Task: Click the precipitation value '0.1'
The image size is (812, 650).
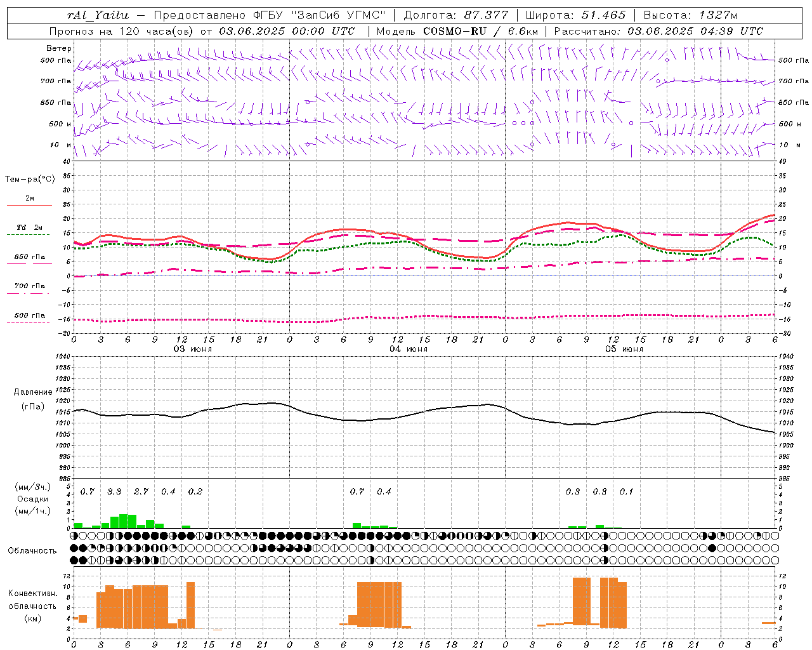Action: (x=626, y=492)
